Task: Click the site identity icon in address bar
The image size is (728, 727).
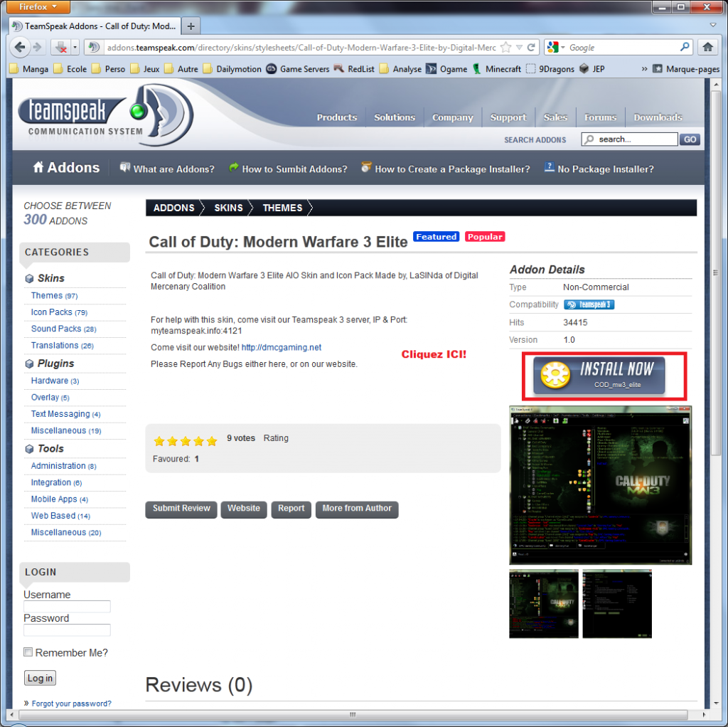Action: pos(94,47)
